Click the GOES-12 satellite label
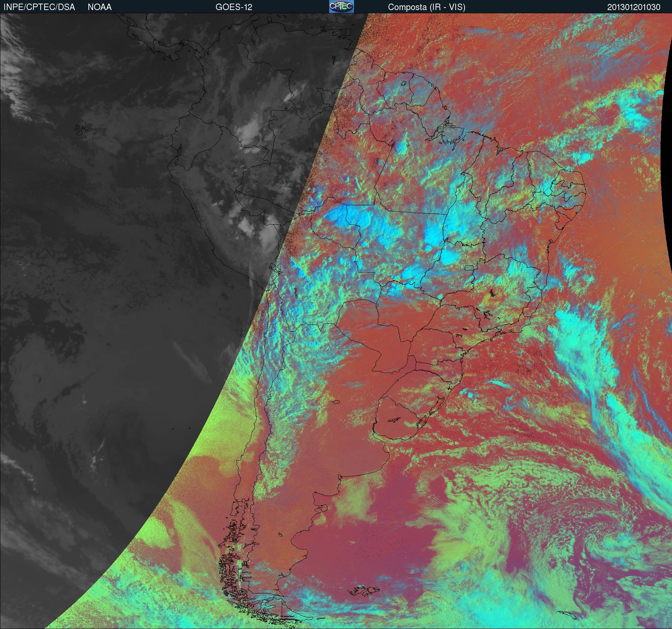The height and width of the screenshot is (629, 672). (234, 7)
